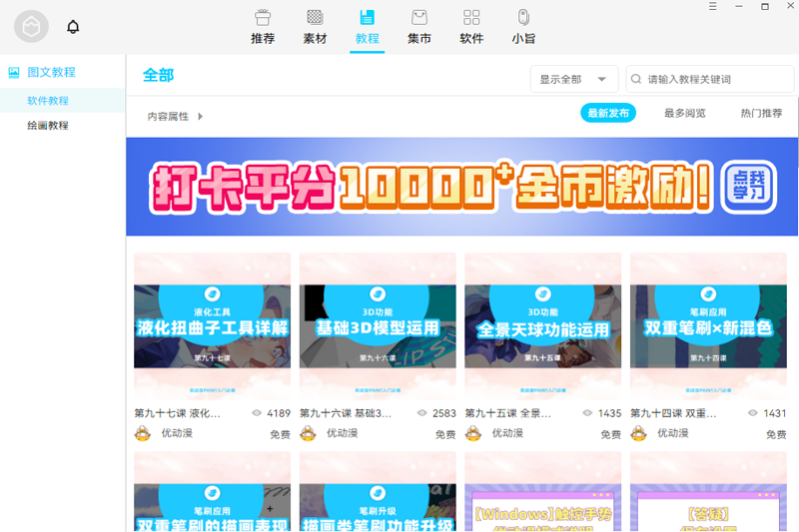
Task: Open the 打卡平分10000+金币激励 banner
Action: click(461, 187)
